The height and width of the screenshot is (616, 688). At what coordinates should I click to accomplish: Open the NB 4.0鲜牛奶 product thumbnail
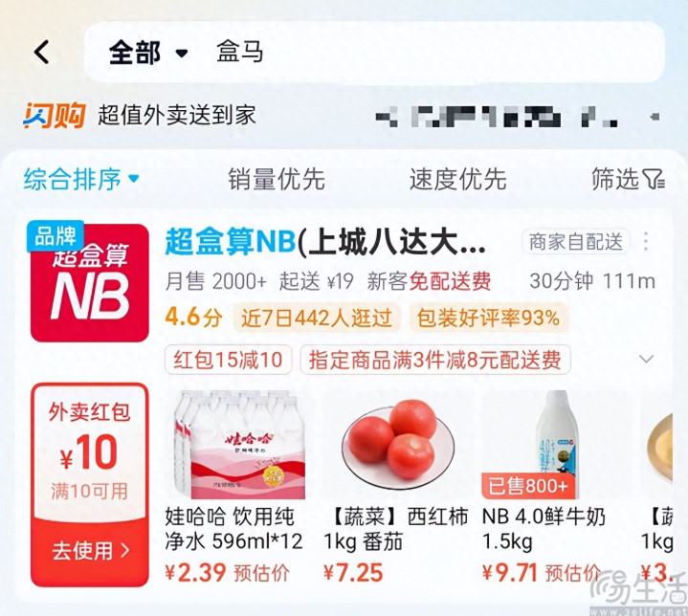555,445
